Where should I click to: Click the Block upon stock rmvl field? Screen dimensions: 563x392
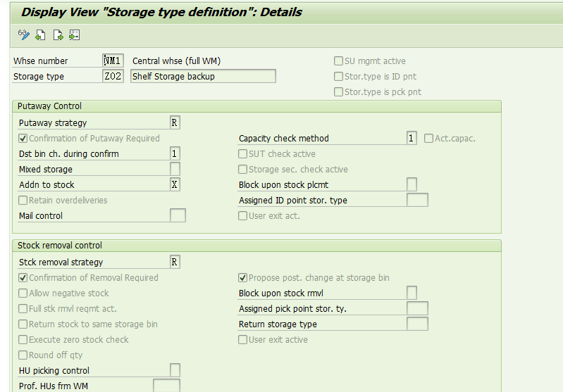(x=412, y=293)
